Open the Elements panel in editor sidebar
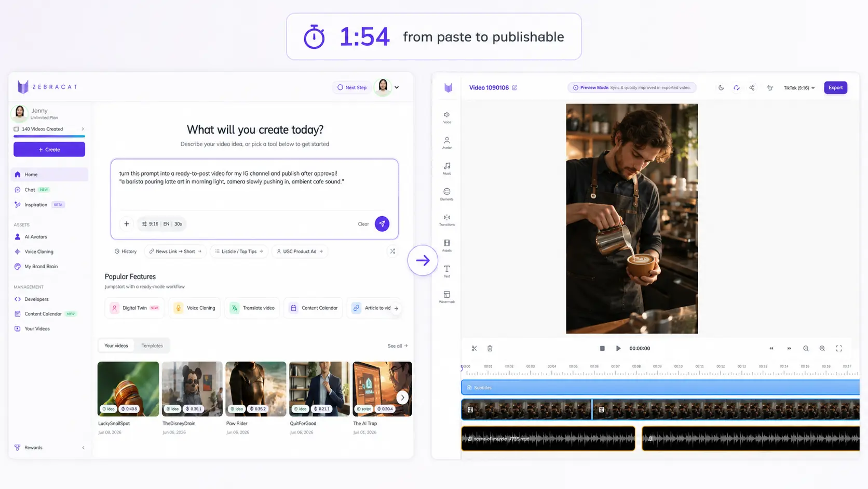This screenshot has width=868, height=489. pyautogui.click(x=446, y=194)
